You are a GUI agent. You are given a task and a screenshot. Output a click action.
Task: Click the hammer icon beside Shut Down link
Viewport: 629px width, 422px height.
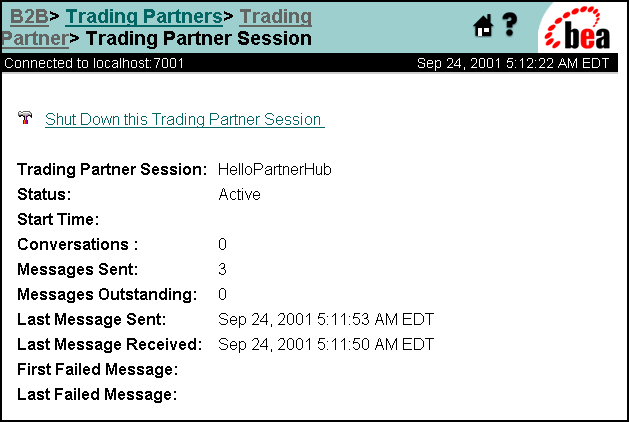pyautogui.click(x=25, y=118)
